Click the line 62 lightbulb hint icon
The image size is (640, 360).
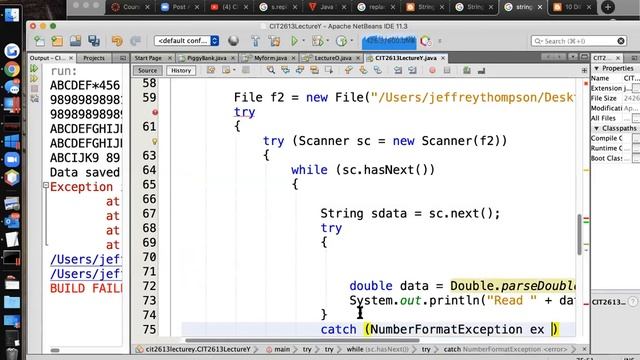coord(155,142)
